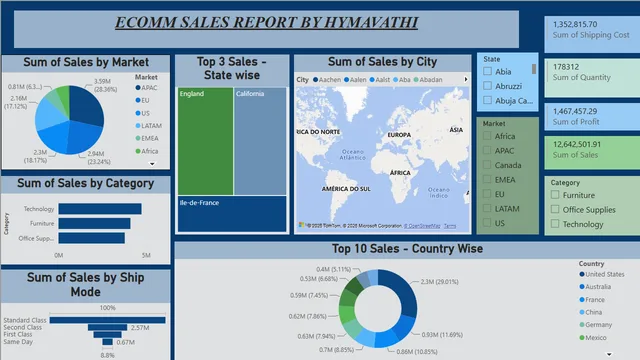Screen dimensions: 640x360
Task: Select Aachen in the City legend
Action: [327, 80]
